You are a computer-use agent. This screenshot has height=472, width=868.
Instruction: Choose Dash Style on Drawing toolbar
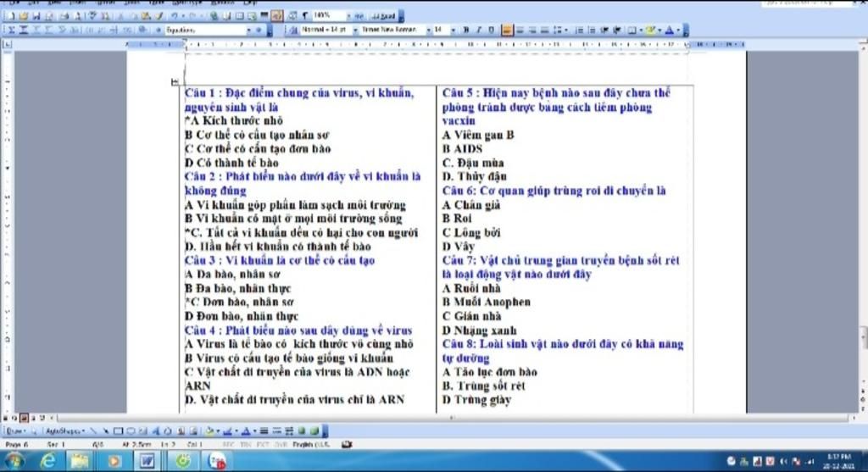pyautogui.click(x=277, y=431)
